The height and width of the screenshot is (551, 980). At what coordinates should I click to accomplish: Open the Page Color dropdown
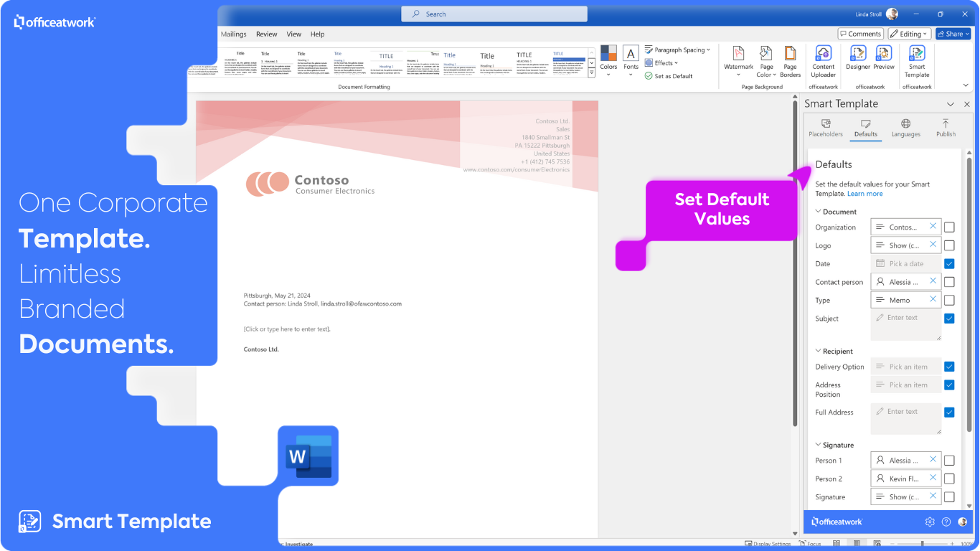click(765, 61)
